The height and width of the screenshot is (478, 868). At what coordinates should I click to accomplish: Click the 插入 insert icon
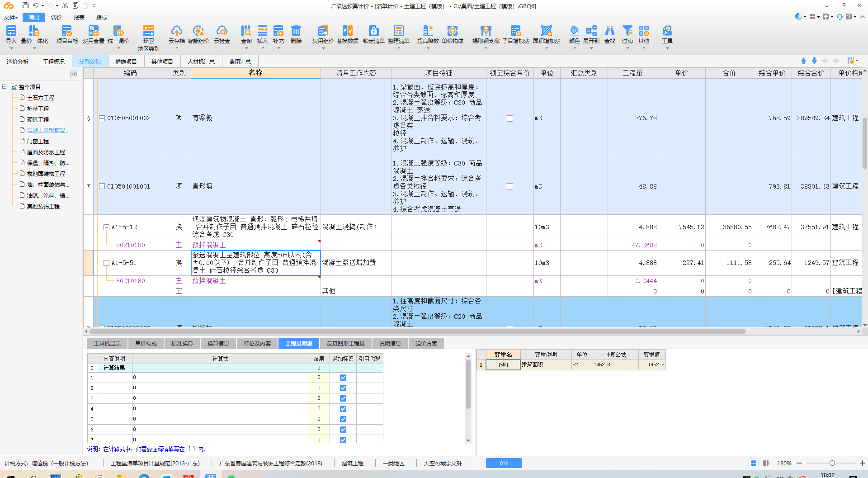click(x=262, y=34)
